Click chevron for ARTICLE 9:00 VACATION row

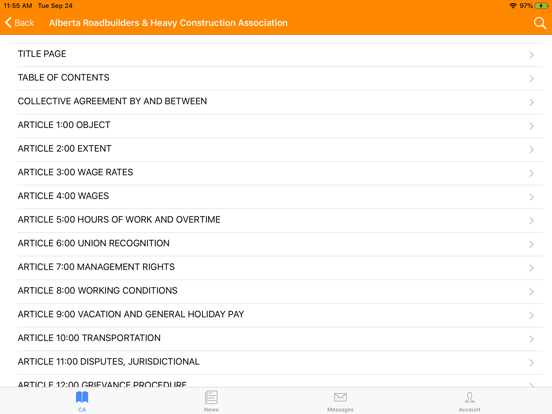point(532,315)
